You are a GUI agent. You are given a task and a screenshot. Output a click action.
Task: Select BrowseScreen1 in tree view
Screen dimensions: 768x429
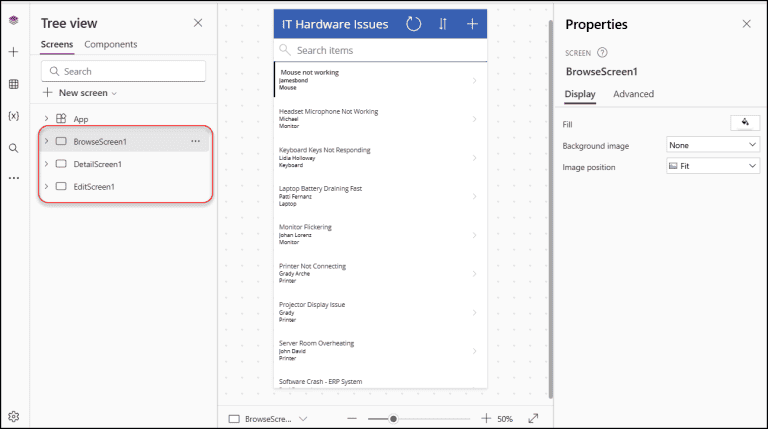125,142
